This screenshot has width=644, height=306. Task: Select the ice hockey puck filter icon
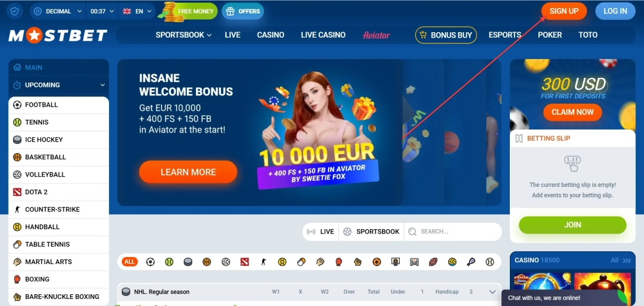tap(188, 262)
